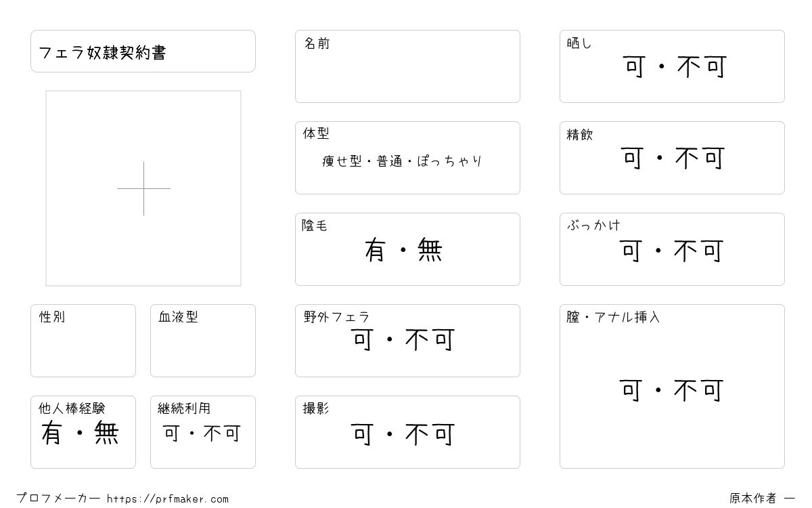The height and width of the screenshot is (508, 812).
Task: Click the 名前 input box
Action: tap(407, 66)
